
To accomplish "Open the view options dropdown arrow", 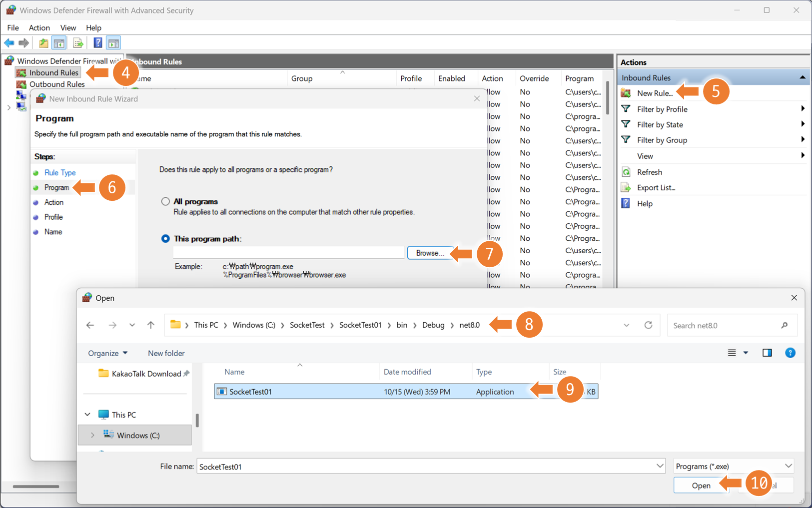I will [746, 353].
